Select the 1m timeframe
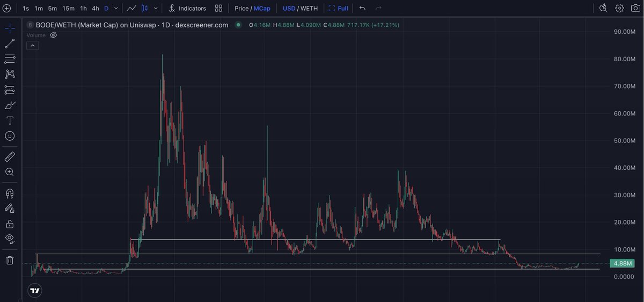644x302 pixels. (39, 9)
